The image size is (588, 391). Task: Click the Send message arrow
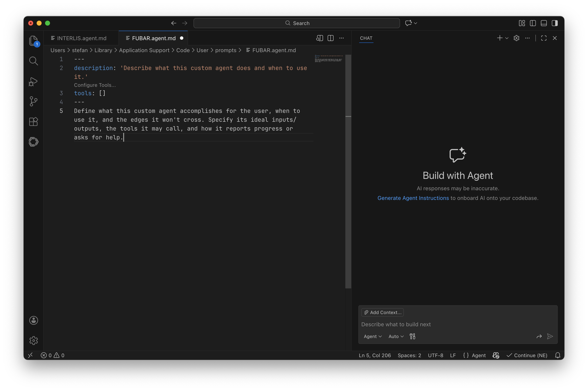[x=550, y=336]
